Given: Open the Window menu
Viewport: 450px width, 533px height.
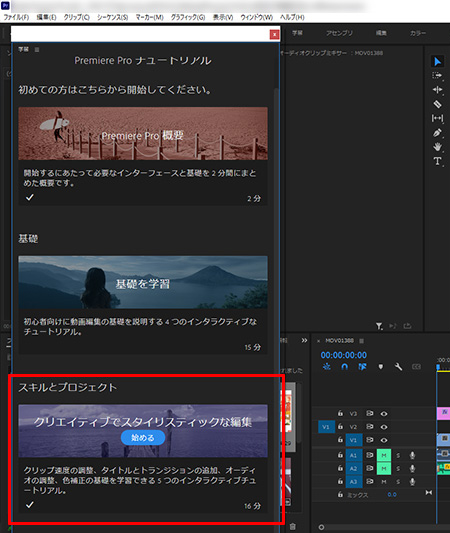Looking at the screenshot, I should tap(256, 17).
